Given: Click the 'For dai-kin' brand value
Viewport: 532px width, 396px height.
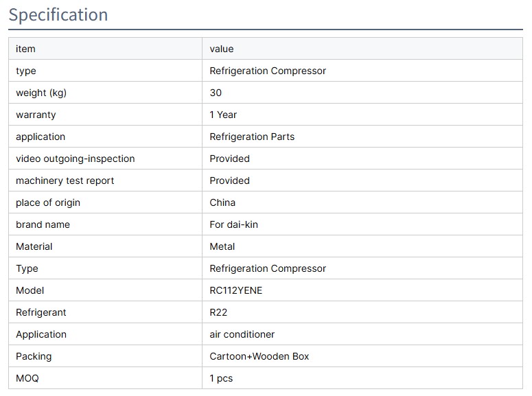Looking at the screenshot, I should click(234, 224).
